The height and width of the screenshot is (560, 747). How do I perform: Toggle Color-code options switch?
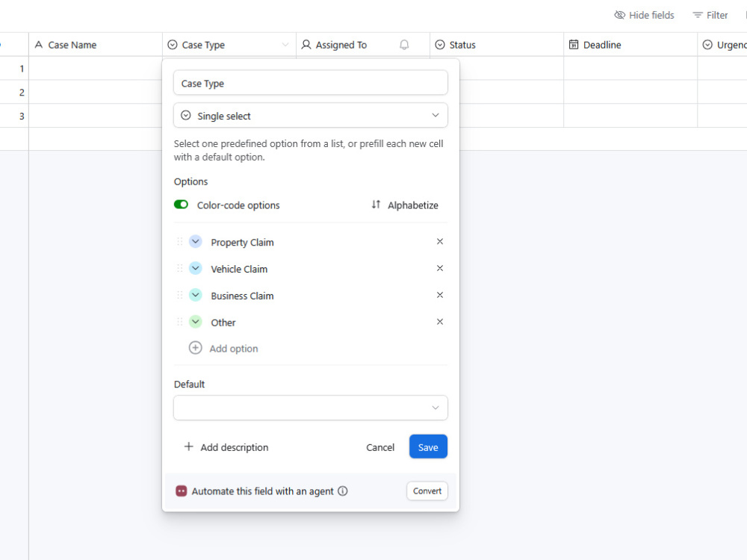point(181,205)
